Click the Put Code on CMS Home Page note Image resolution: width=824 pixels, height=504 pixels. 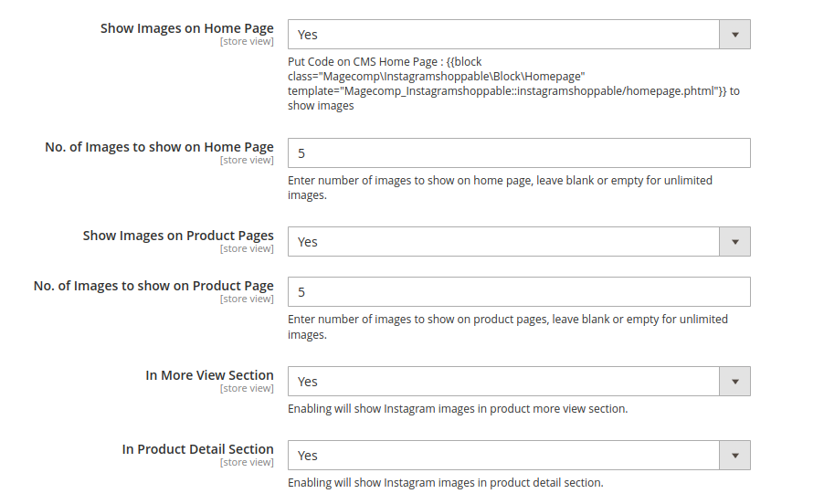(513, 84)
